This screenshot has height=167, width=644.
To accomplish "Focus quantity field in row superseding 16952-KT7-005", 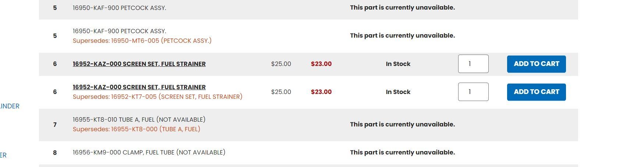I will tap(473, 92).
